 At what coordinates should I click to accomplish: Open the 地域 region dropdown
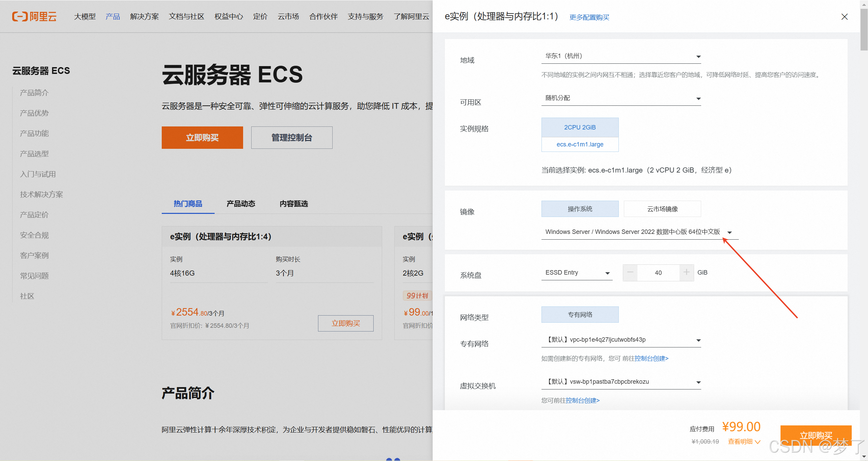tap(621, 56)
